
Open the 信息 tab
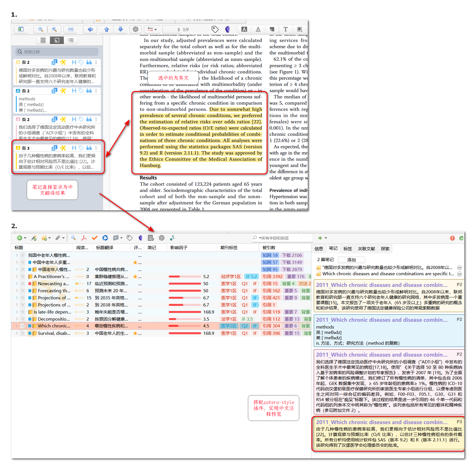point(319,249)
